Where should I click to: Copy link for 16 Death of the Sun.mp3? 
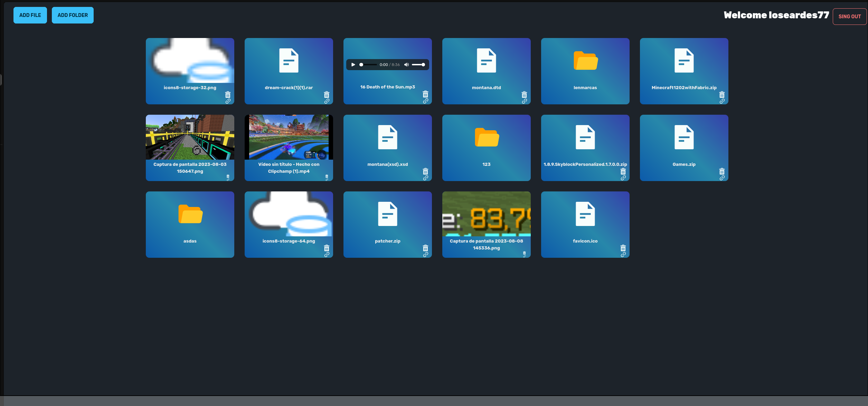point(425,101)
